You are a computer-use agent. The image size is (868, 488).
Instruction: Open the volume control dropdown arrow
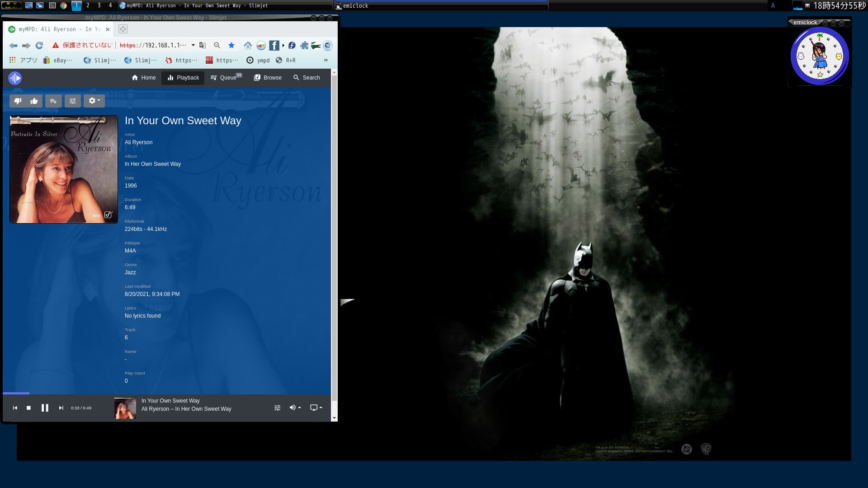300,408
